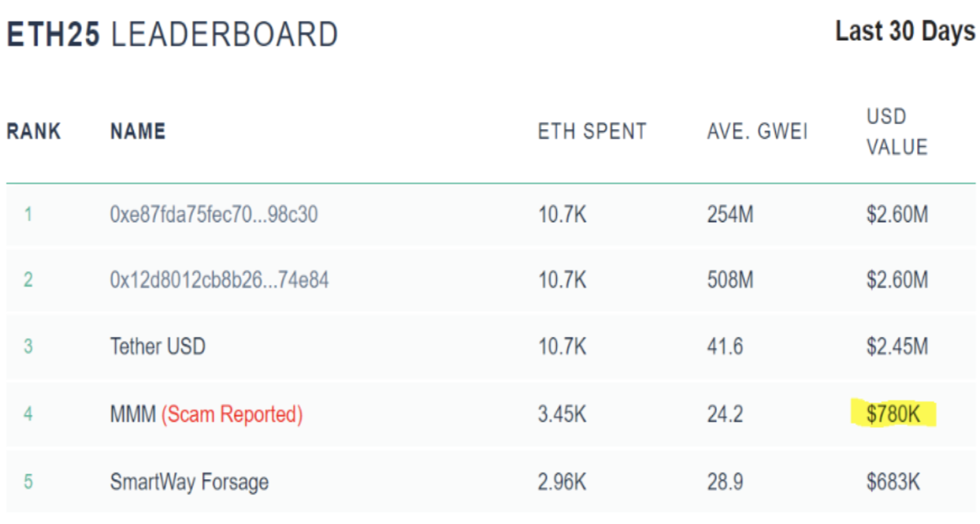The height and width of the screenshot is (524, 980).
Task: Sort by AVE. GWEI column header
Action: (757, 131)
